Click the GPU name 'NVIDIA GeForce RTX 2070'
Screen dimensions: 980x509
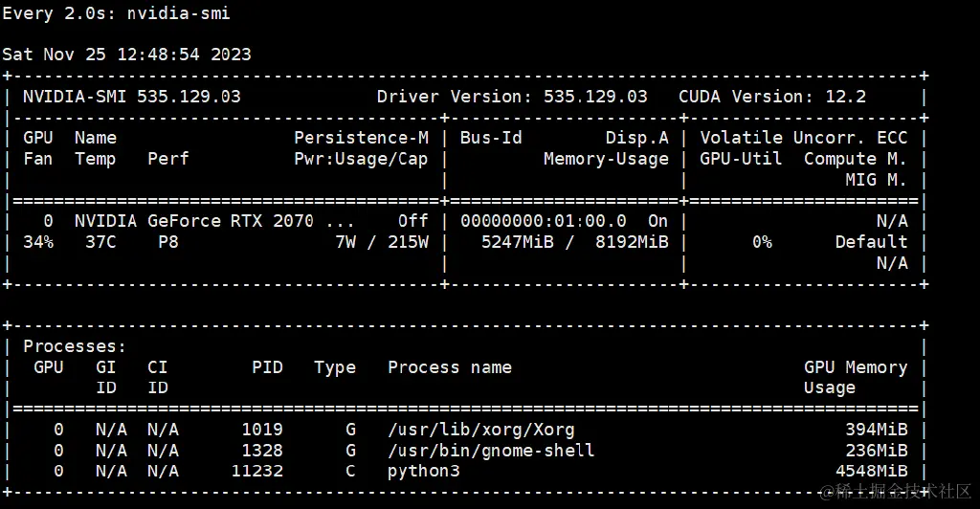point(194,221)
